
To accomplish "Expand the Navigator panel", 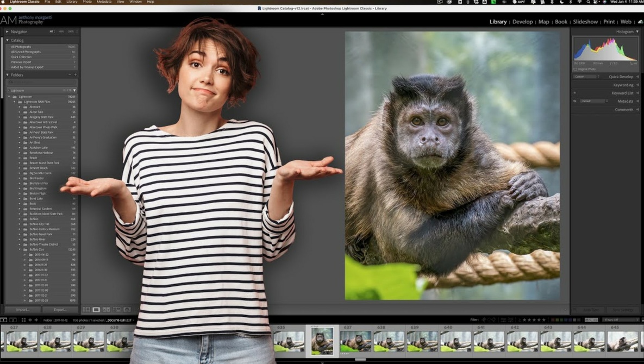I will point(7,32).
